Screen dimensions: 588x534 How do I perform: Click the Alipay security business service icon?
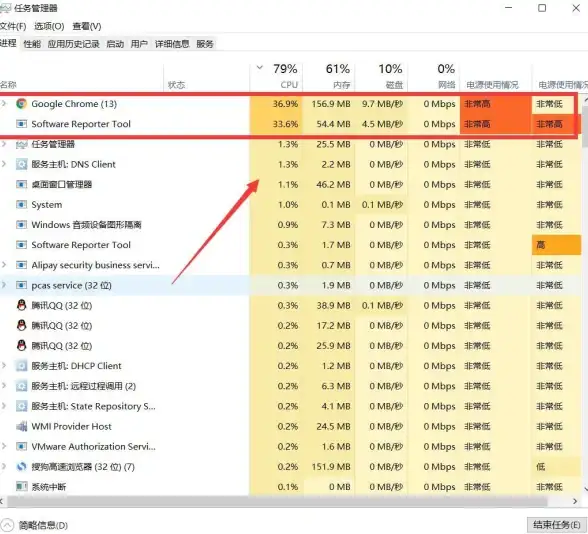21,265
